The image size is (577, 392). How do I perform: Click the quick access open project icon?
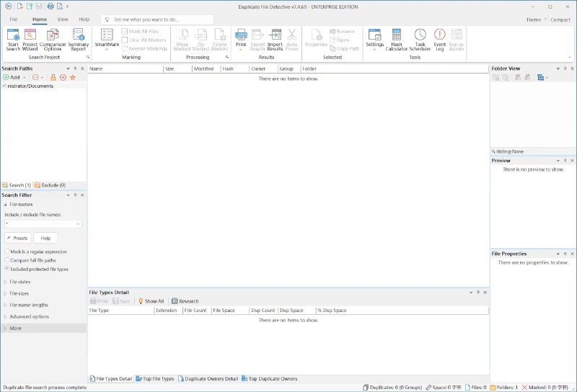pyautogui.click(x=30, y=6)
